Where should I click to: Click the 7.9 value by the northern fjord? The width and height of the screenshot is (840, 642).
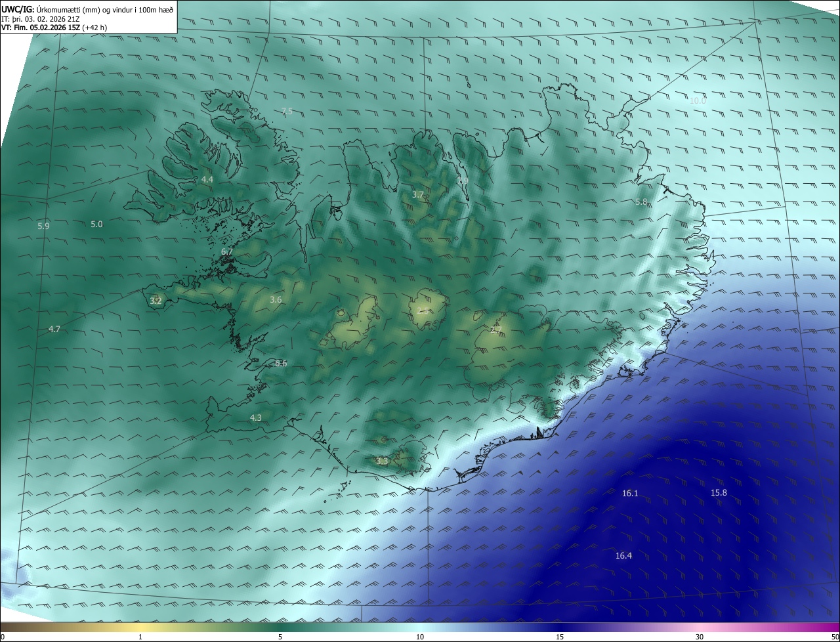463,181
